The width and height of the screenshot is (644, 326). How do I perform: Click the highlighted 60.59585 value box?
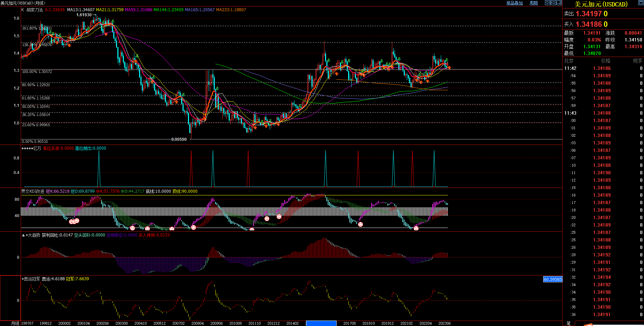point(552,280)
